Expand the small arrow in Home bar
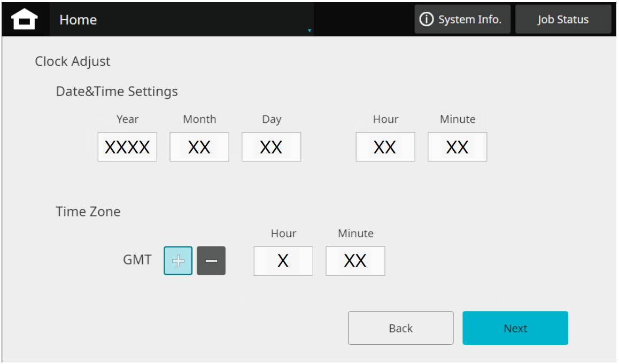This screenshot has height=364, width=619. tap(309, 31)
